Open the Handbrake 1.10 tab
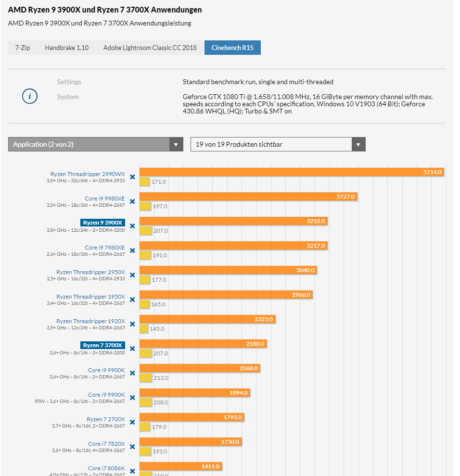The width and height of the screenshot is (460, 476). [66, 48]
